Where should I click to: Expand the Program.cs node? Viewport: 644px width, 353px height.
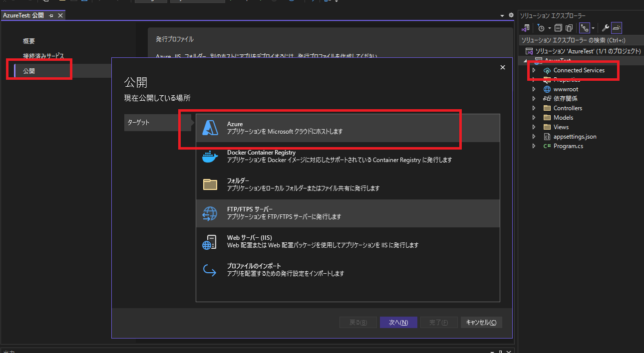click(x=534, y=146)
